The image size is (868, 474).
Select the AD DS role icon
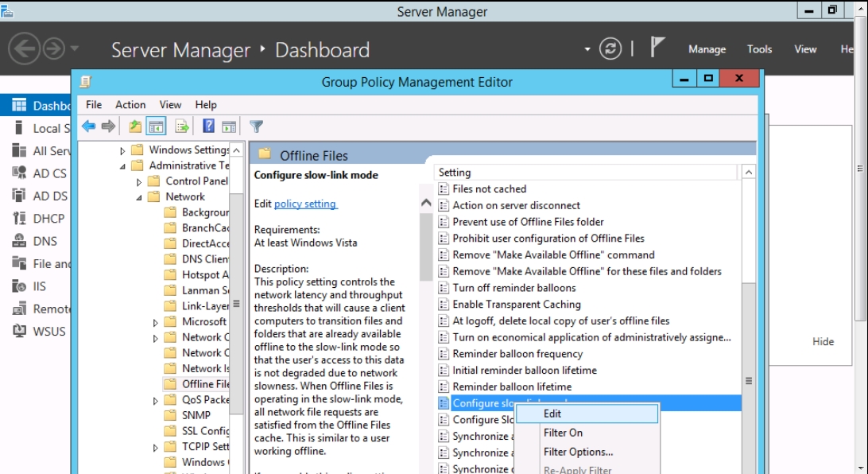click(19, 196)
